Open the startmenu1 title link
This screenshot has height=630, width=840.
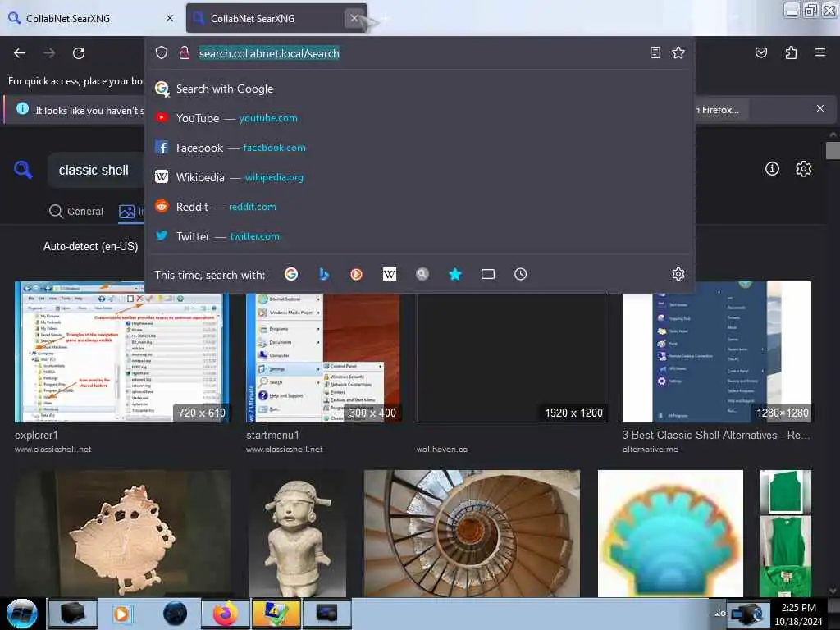click(x=272, y=435)
